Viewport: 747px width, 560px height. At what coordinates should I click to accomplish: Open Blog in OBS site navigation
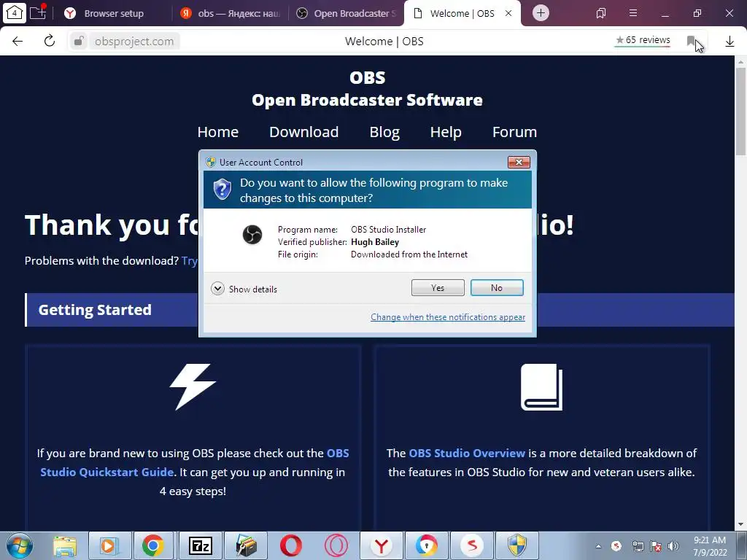click(384, 132)
